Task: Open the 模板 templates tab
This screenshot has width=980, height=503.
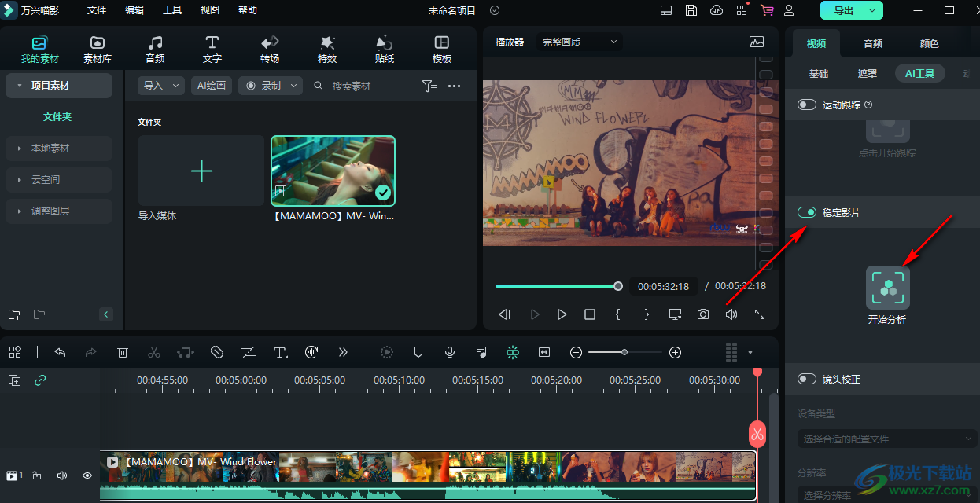Action: [x=442, y=49]
